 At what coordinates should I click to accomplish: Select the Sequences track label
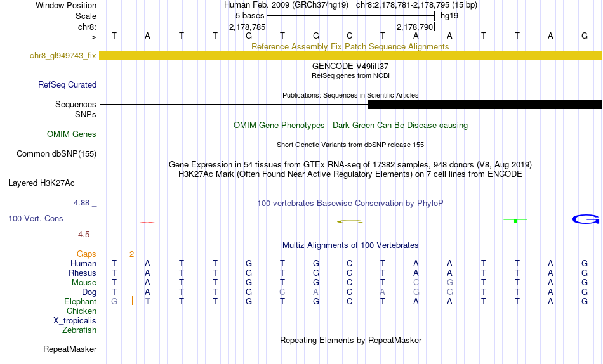point(76,104)
